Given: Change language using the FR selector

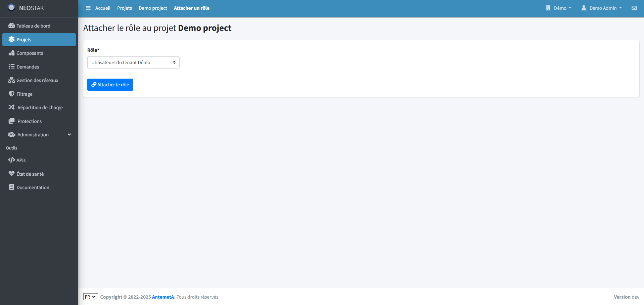Looking at the screenshot, I should coord(90,297).
